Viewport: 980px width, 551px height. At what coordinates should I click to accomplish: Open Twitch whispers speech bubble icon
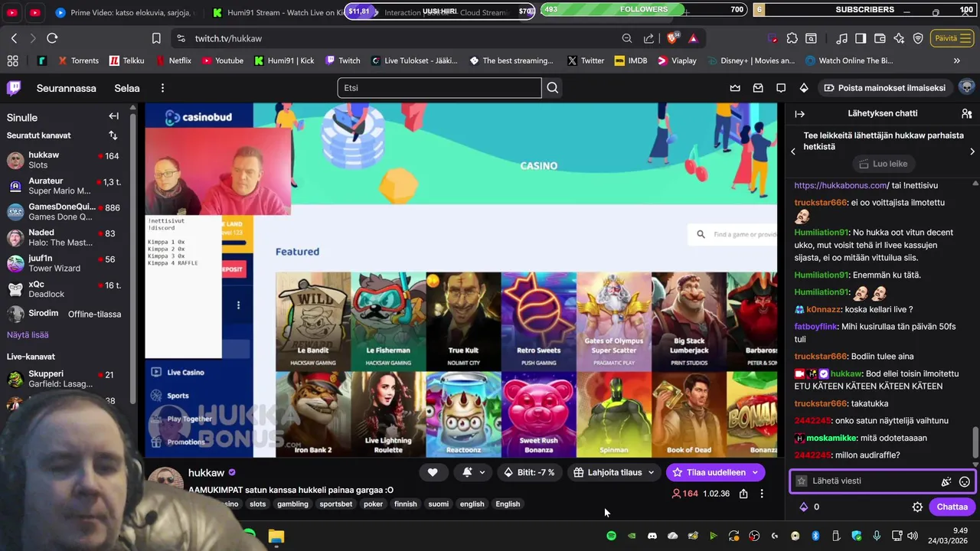click(x=781, y=88)
